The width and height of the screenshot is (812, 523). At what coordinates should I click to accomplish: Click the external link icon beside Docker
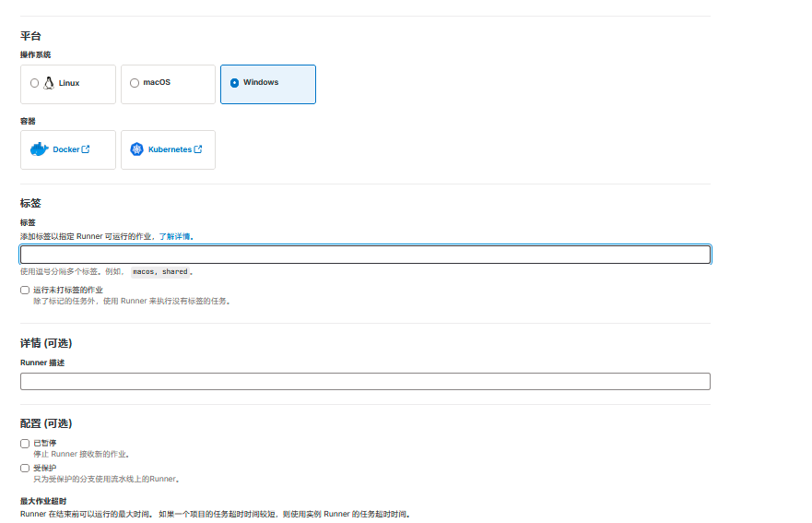tap(86, 149)
